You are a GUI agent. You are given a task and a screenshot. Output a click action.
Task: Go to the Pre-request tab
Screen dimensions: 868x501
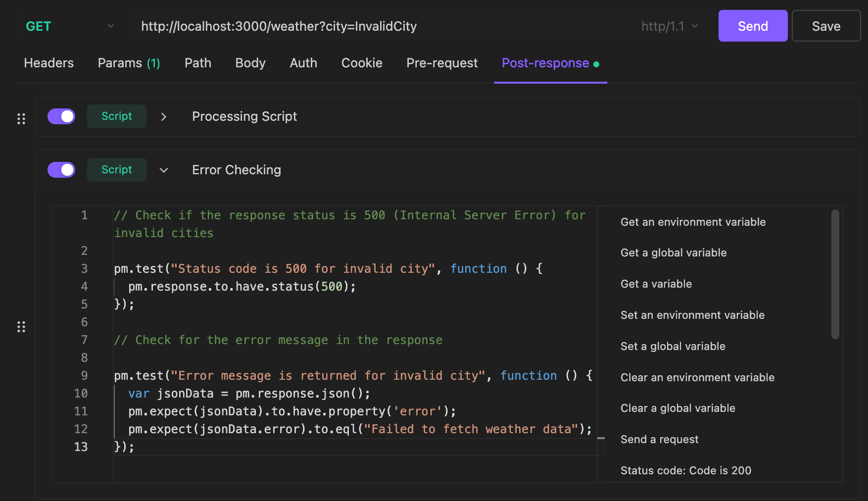pos(442,63)
